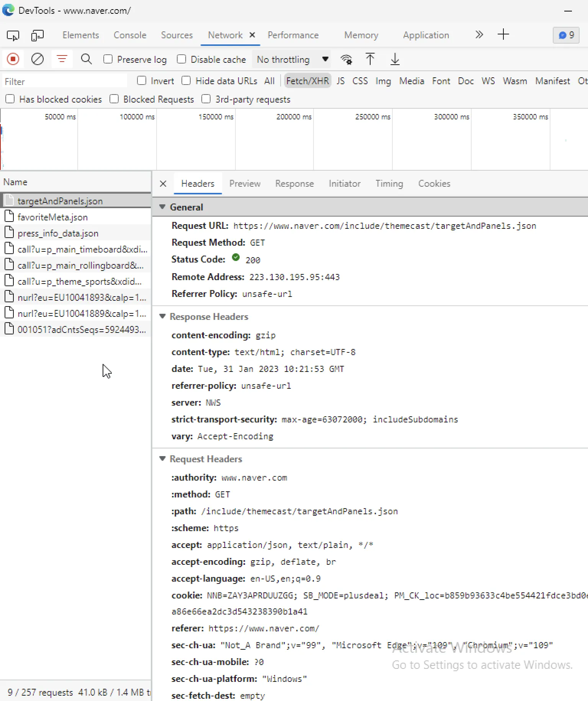Click the inspect element picker icon
This screenshot has height=701, width=588.
coord(13,35)
